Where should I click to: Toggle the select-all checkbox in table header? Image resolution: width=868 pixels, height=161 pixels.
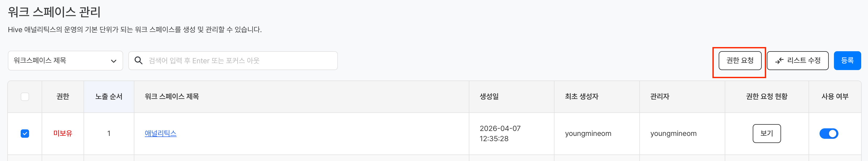25,97
